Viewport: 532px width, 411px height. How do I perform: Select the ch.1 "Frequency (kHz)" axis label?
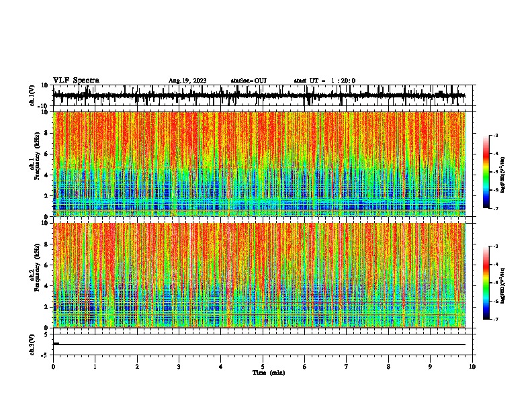point(37,156)
